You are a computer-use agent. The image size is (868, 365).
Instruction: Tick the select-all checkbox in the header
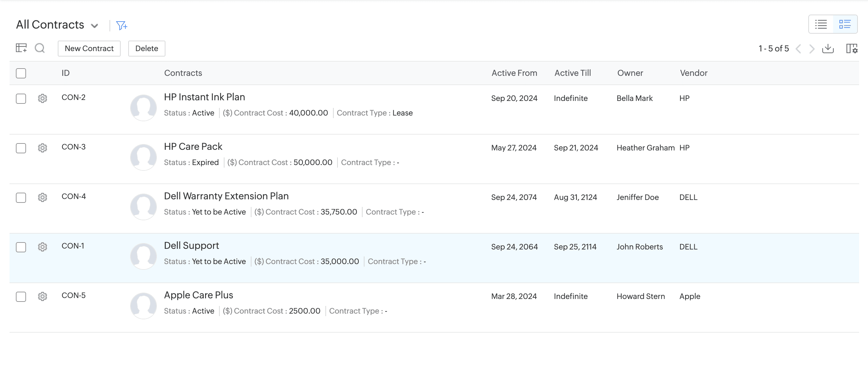tap(21, 73)
